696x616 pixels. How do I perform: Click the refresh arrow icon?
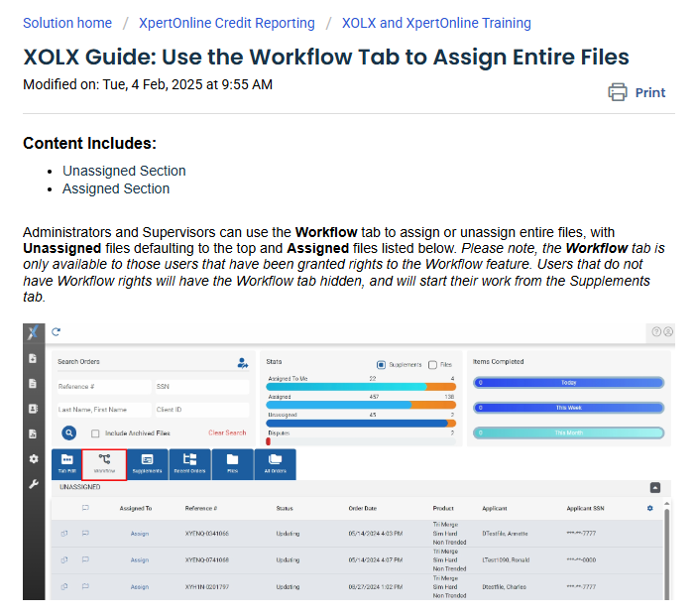[56, 331]
